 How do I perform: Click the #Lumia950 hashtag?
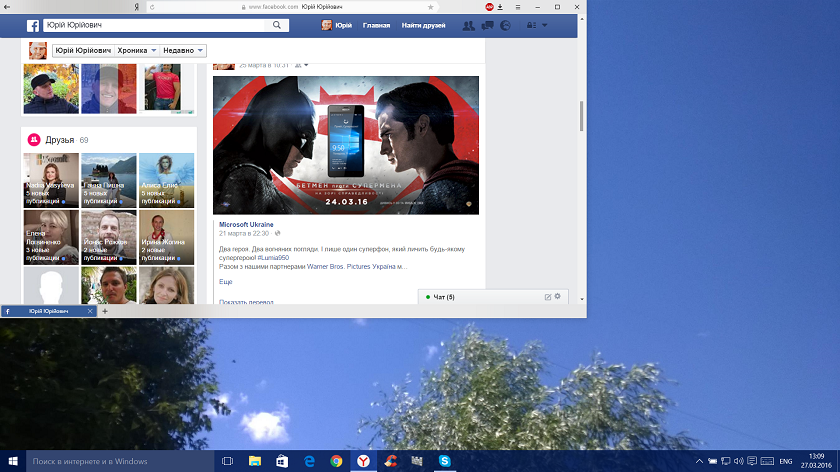(x=273, y=258)
